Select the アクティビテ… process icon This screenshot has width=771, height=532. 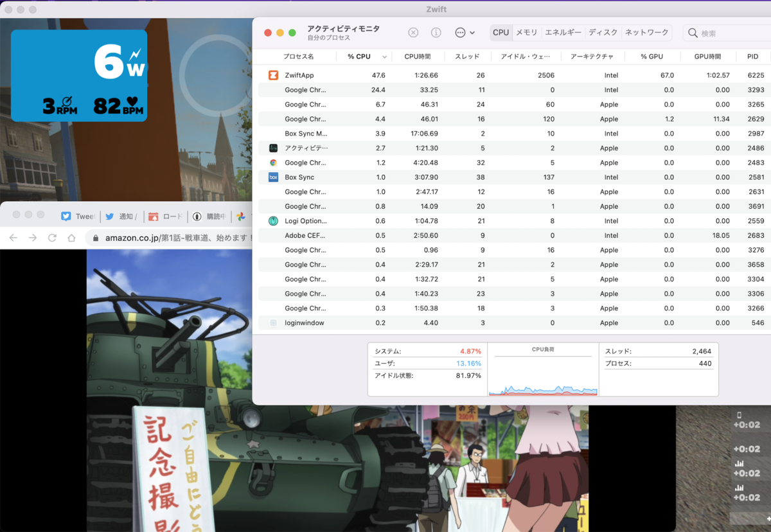(273, 148)
